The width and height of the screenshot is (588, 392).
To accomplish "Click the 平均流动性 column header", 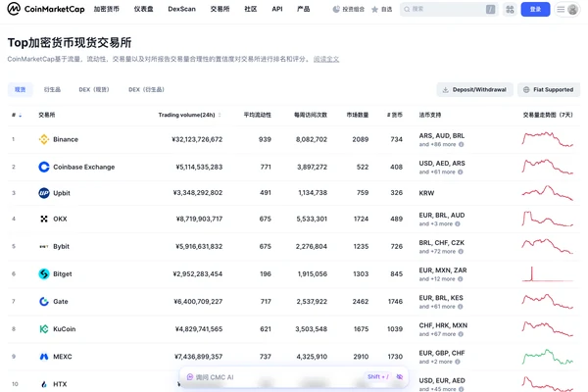I will (x=257, y=115).
